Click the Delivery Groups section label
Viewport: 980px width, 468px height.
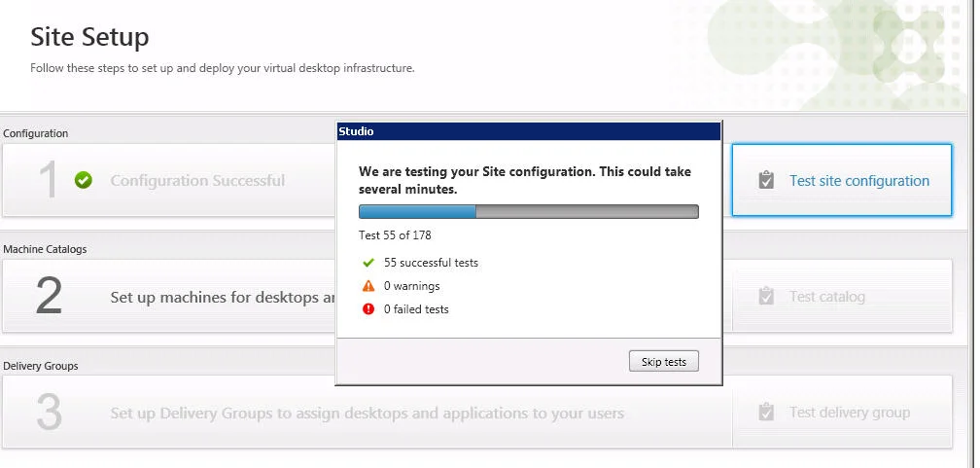tap(41, 366)
